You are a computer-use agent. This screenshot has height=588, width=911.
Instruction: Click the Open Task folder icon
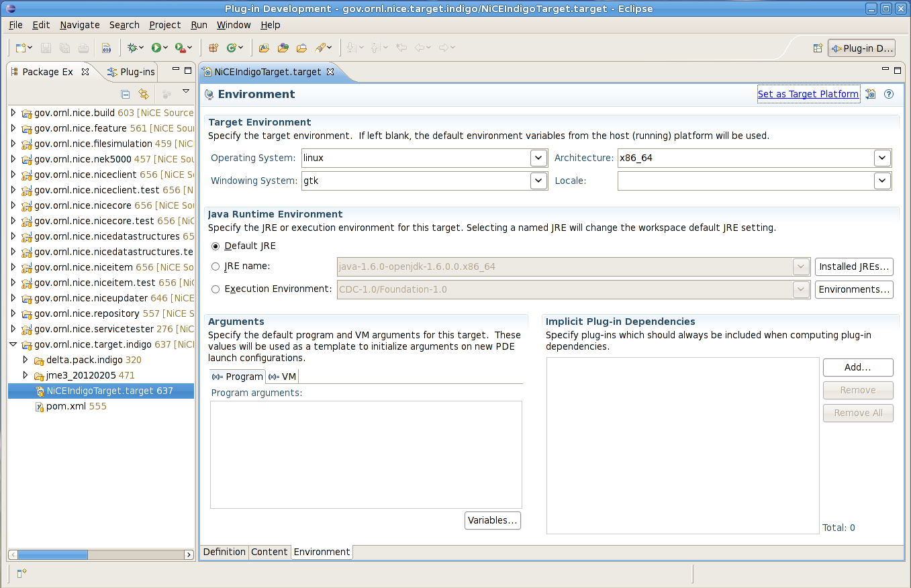point(301,48)
